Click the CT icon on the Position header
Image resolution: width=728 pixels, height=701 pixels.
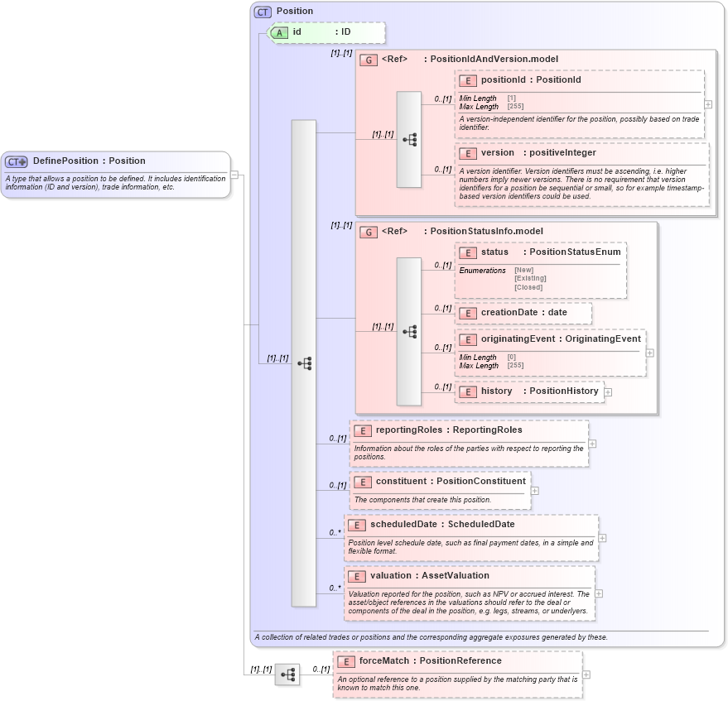(262, 12)
